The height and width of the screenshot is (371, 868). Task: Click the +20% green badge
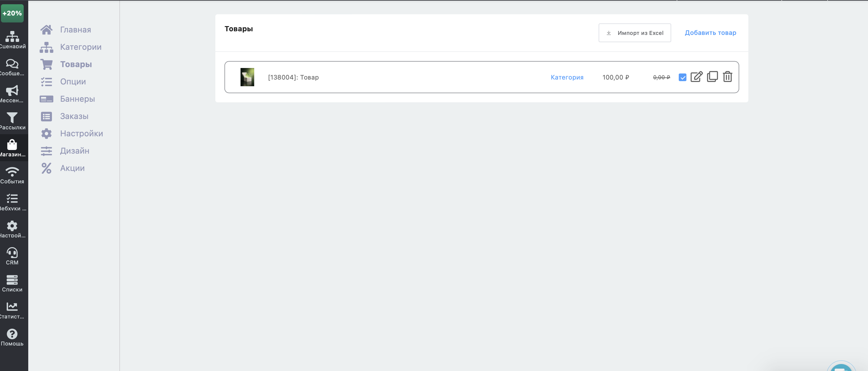tap(12, 13)
